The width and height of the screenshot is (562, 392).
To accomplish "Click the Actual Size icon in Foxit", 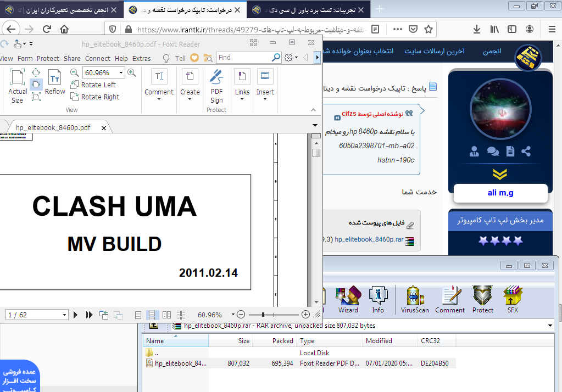I will (17, 77).
